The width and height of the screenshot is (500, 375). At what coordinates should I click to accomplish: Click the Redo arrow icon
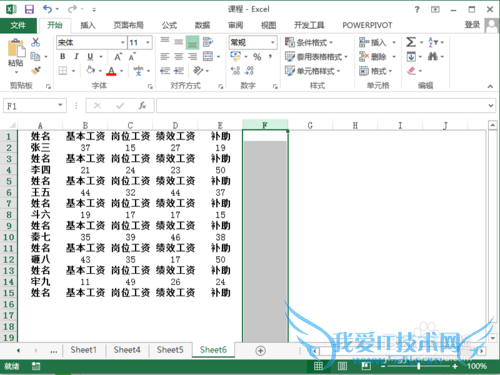72,9
